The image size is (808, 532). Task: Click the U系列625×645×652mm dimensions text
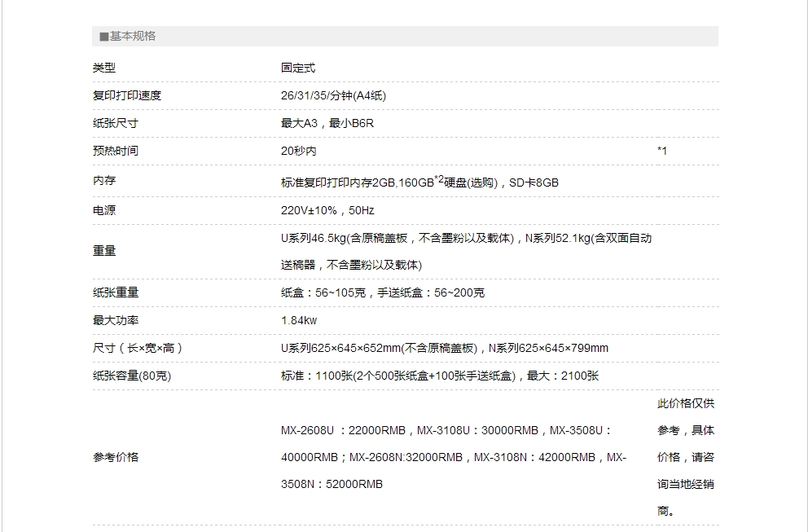(445, 348)
